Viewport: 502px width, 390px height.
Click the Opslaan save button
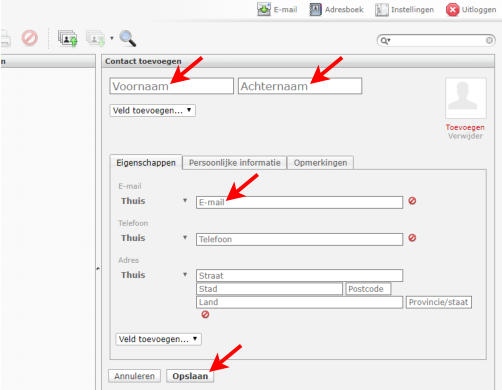pos(190,376)
